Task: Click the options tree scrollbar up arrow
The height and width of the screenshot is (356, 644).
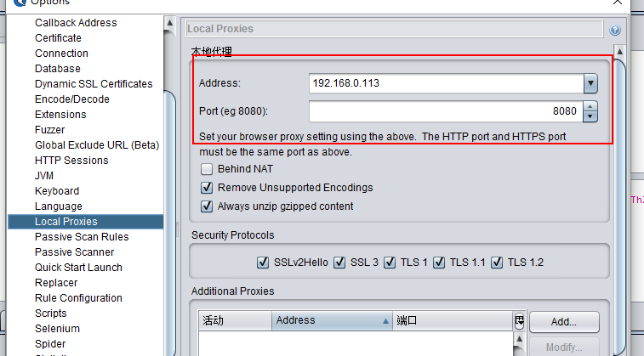Action: point(169,23)
